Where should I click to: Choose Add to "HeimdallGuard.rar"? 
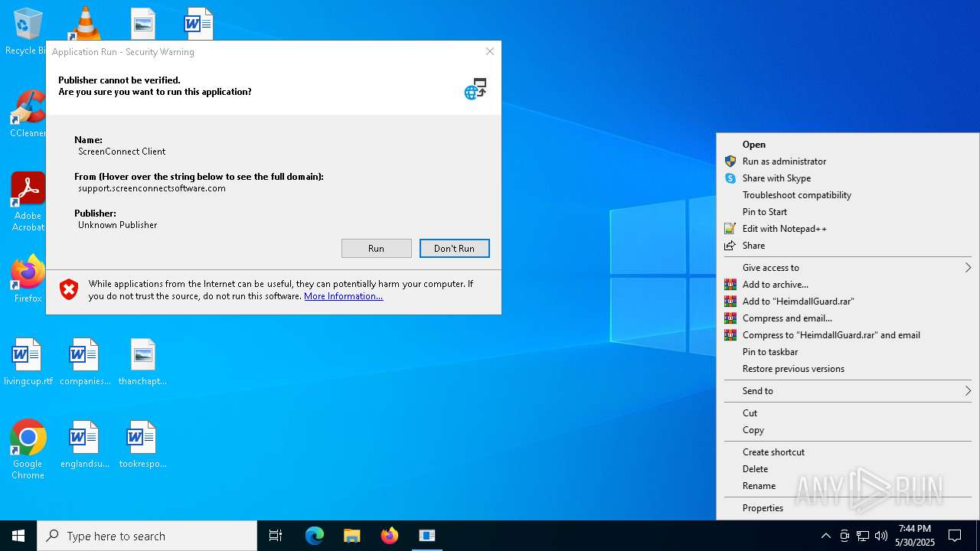tap(848, 302)
